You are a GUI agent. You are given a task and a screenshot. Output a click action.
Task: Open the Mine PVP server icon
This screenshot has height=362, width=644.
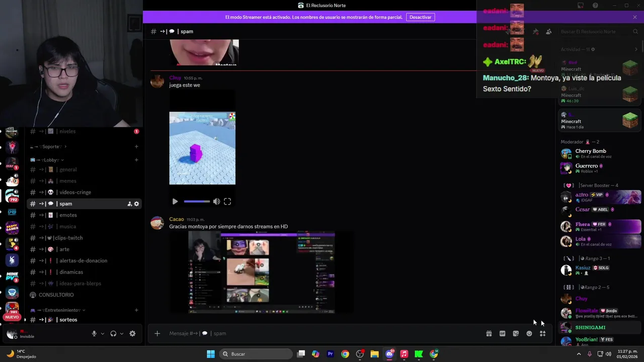[12, 277]
